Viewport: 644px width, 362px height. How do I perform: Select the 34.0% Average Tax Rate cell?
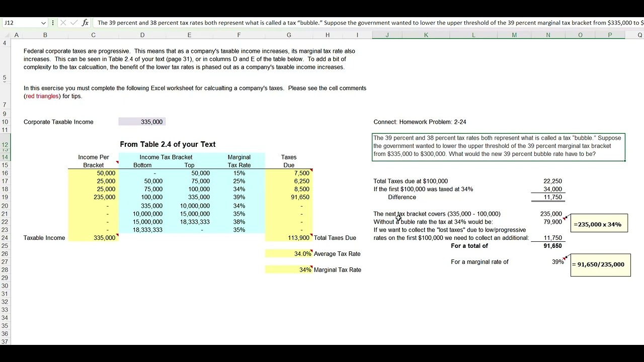(289, 254)
